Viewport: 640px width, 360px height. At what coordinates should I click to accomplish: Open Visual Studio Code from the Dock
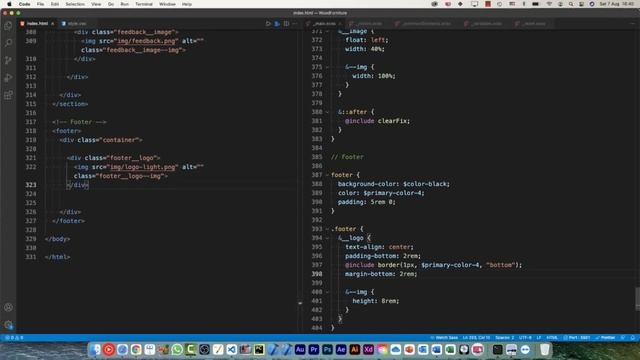[231, 349]
